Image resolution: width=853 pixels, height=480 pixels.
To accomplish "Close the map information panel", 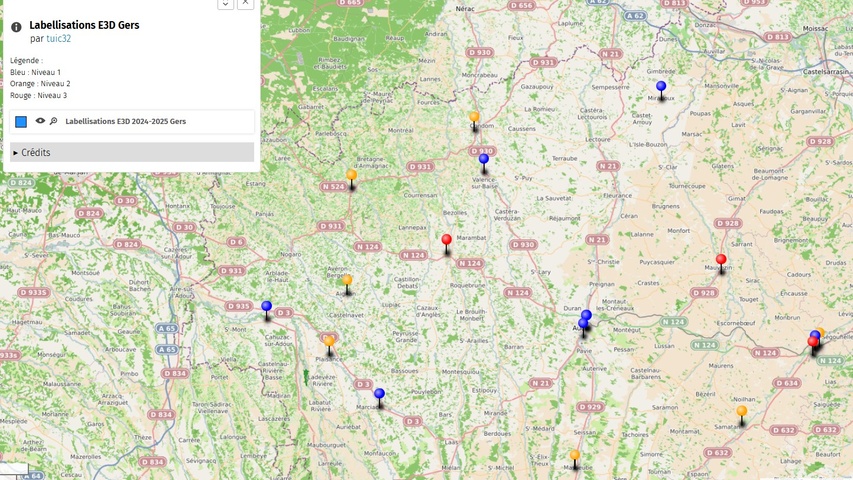I will [x=245, y=4].
